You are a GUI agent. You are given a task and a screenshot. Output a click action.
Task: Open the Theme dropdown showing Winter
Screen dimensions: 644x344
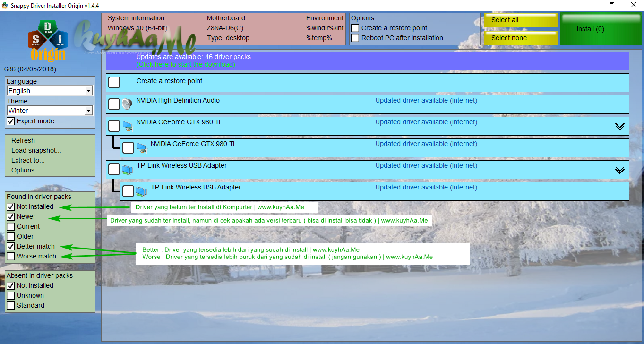pyautogui.click(x=50, y=111)
